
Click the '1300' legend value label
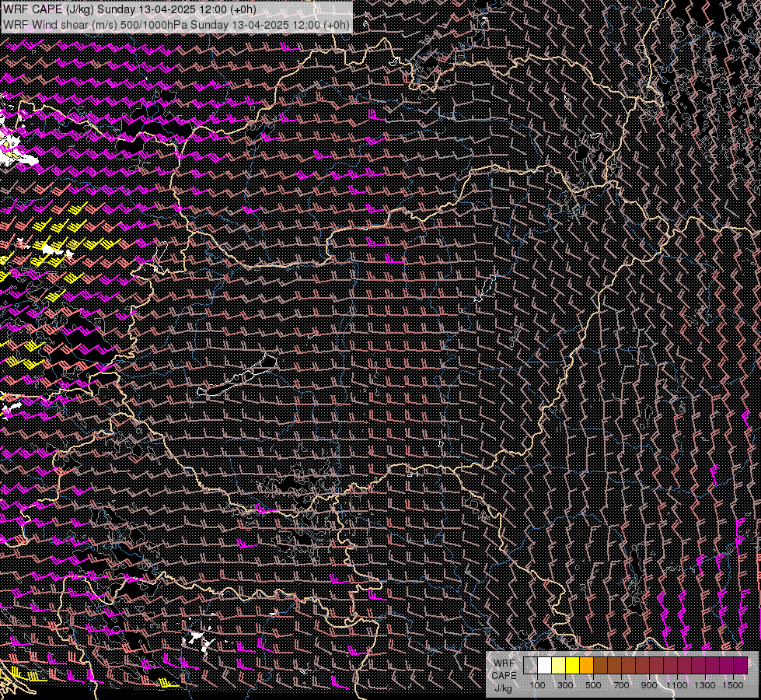click(x=705, y=685)
